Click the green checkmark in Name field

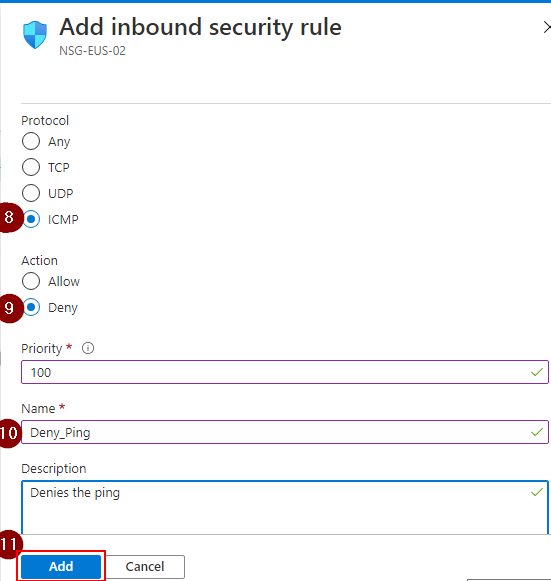point(537,432)
